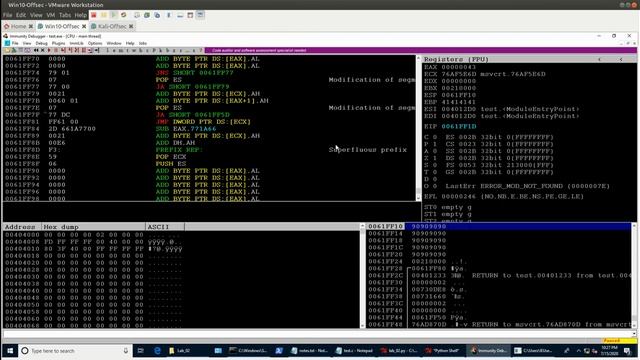
Task: Show Threads with the 't' button
Action: tap(127, 50)
